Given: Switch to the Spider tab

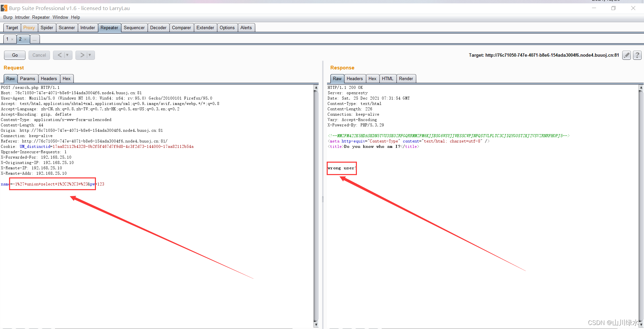Looking at the screenshot, I should [47, 28].
